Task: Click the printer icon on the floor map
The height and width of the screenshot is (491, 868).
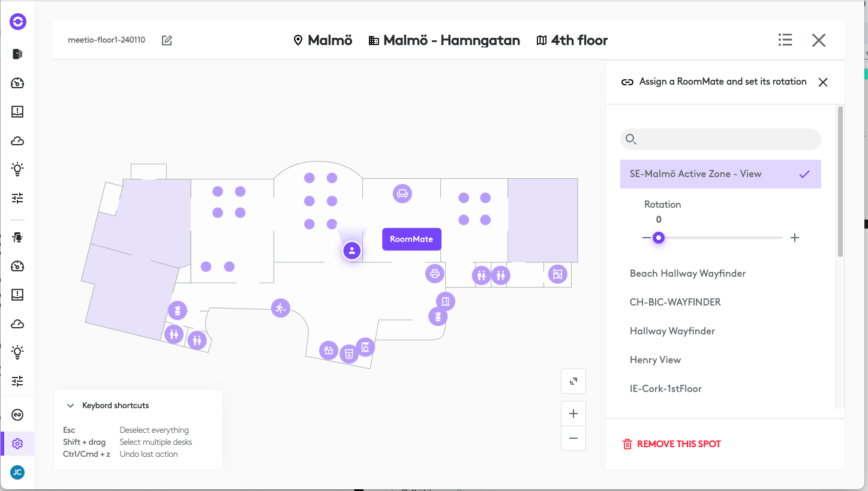Action: click(x=435, y=274)
